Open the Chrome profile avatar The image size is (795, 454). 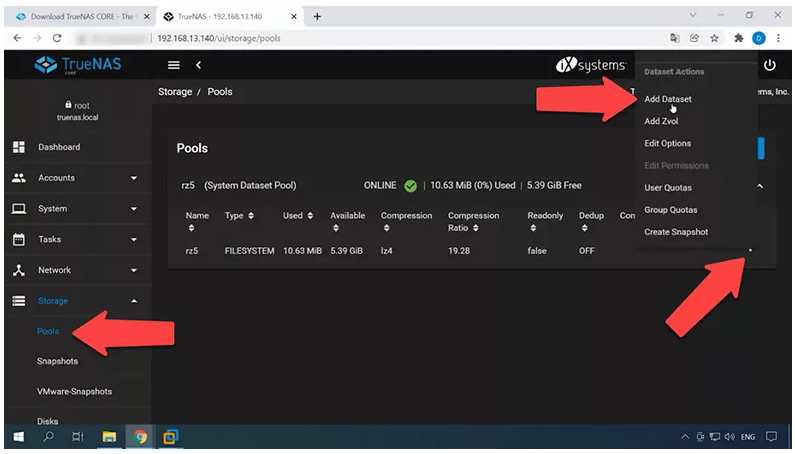pos(758,38)
